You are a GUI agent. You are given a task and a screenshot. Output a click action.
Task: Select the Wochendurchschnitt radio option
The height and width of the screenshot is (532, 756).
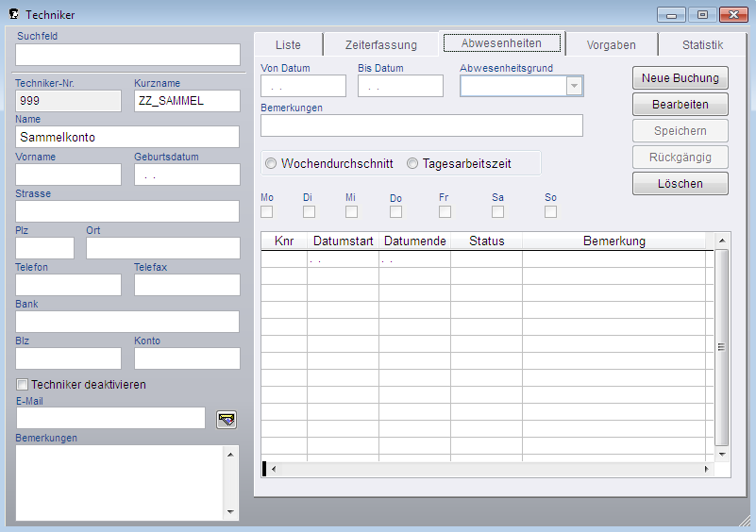(x=271, y=163)
